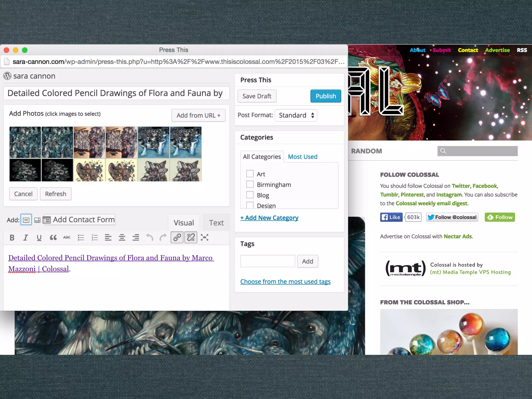Select the first hummingbird photo thumbnail
Image resolution: width=532 pixels, height=399 pixels.
coord(25,142)
